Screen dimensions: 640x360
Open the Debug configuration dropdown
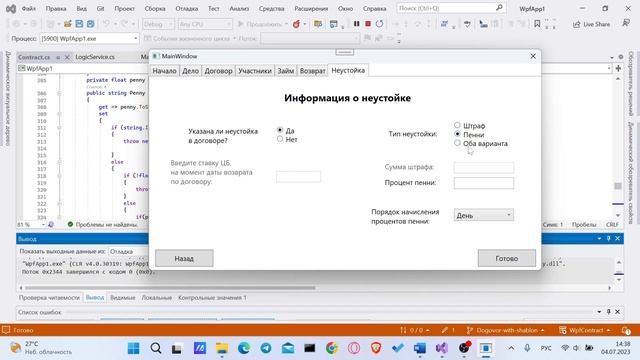(x=158, y=24)
